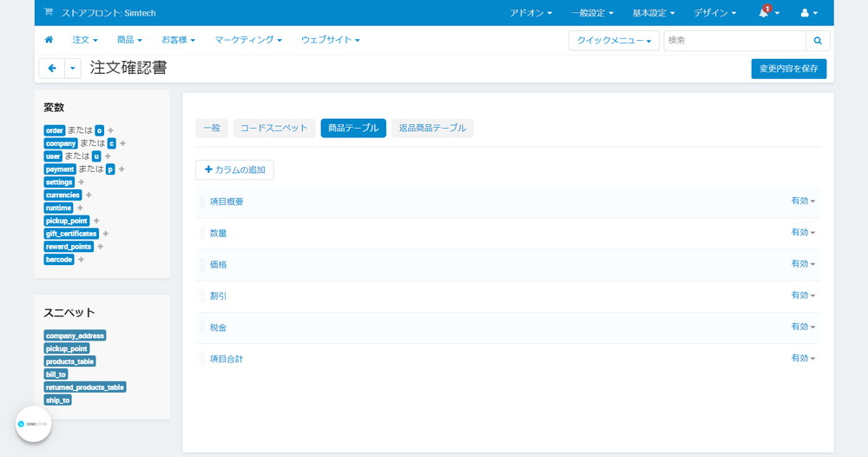Go back using the left arrow button
Image resolution: width=868 pixels, height=457 pixels.
coord(52,68)
